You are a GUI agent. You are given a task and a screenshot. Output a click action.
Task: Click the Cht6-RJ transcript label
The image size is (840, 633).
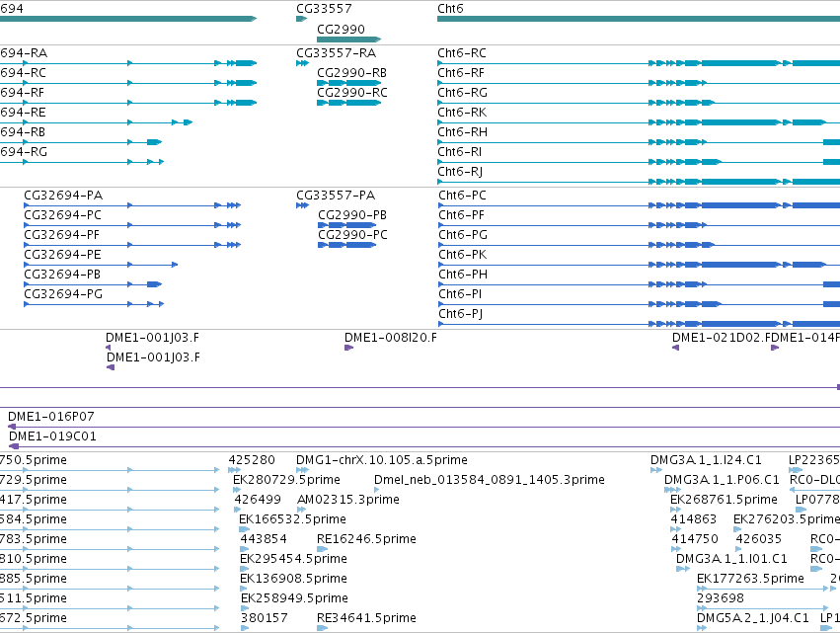460,172
